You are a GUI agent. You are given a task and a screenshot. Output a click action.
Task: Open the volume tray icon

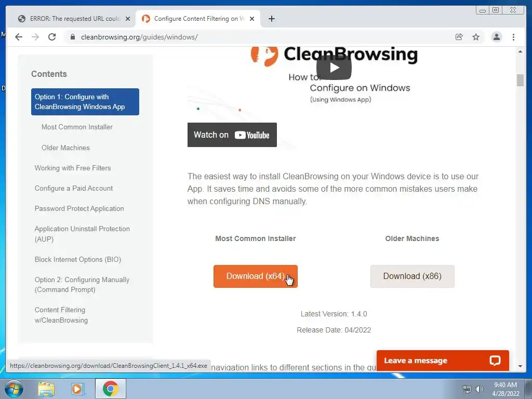pyautogui.click(x=480, y=389)
